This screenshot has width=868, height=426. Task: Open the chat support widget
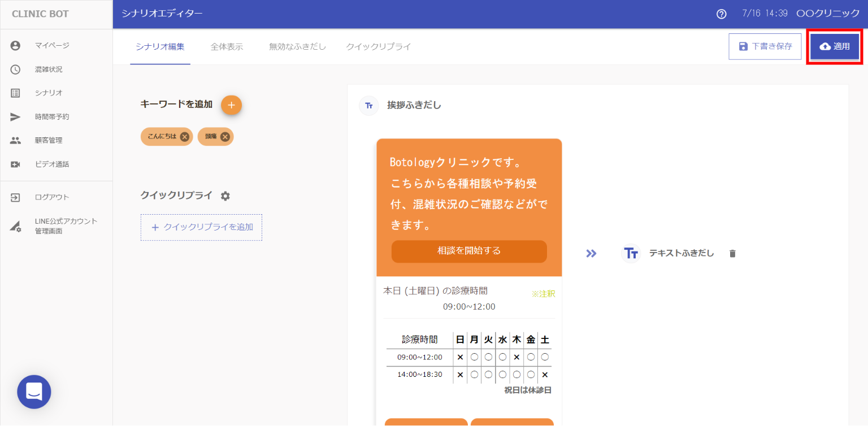pos(34,392)
